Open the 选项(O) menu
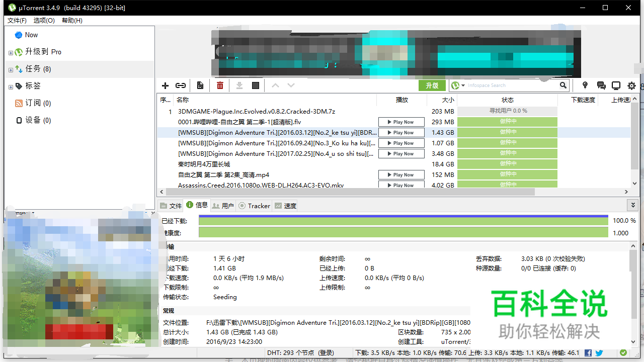 (44, 21)
